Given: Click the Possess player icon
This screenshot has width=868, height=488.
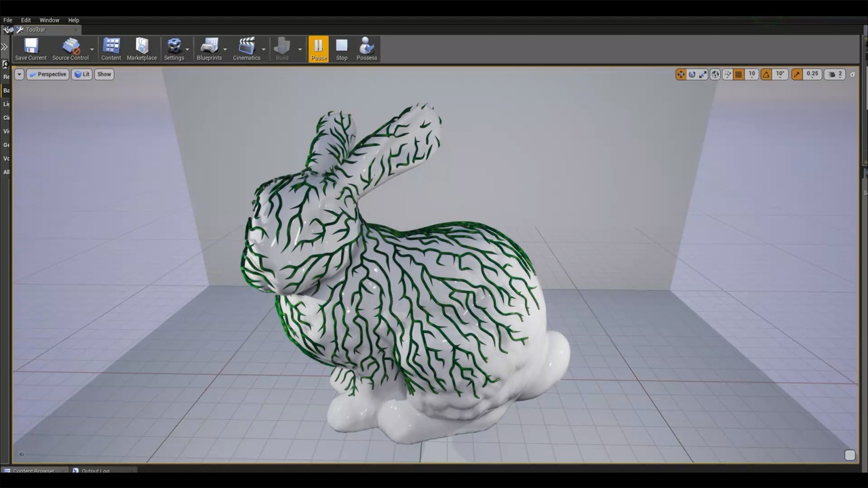Looking at the screenshot, I should pos(366,46).
